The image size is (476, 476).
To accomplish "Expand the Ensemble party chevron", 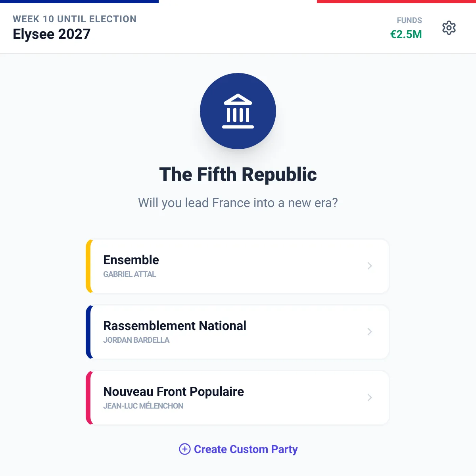I will pyautogui.click(x=369, y=266).
